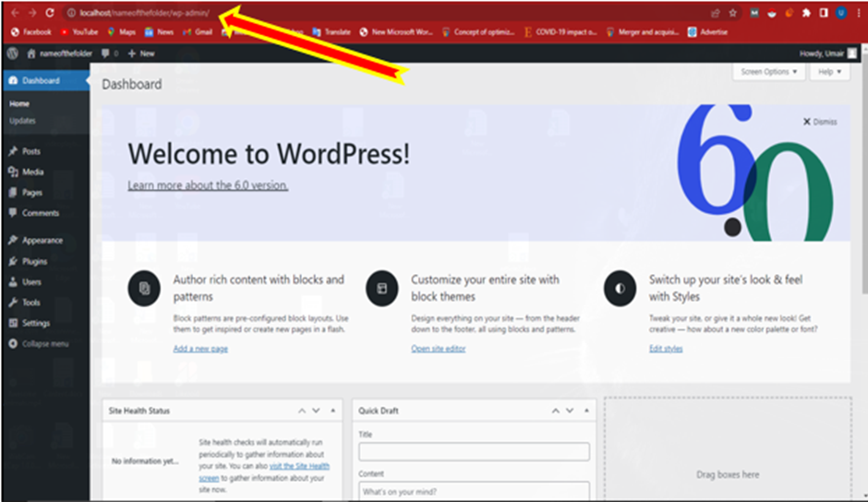Open Comments in the sidebar
868x502 pixels.
[41, 213]
